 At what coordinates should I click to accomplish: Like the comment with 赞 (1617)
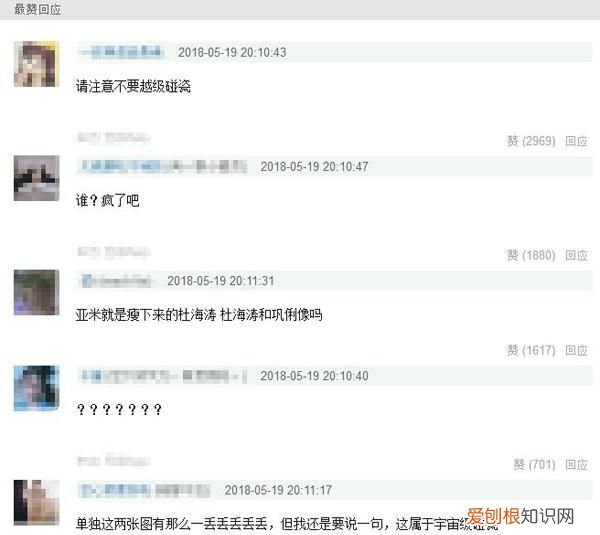[x=531, y=350]
